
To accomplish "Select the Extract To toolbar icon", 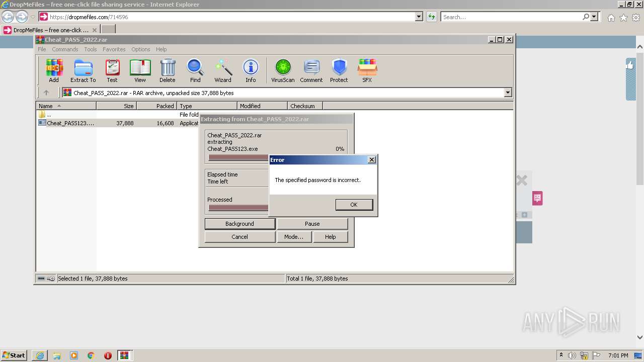I will [83, 70].
